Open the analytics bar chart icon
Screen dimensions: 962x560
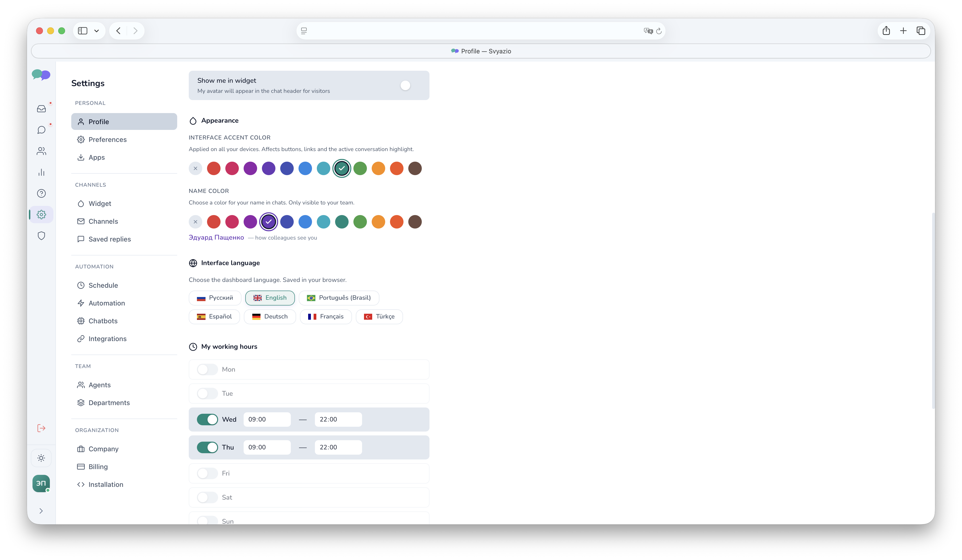[41, 172]
